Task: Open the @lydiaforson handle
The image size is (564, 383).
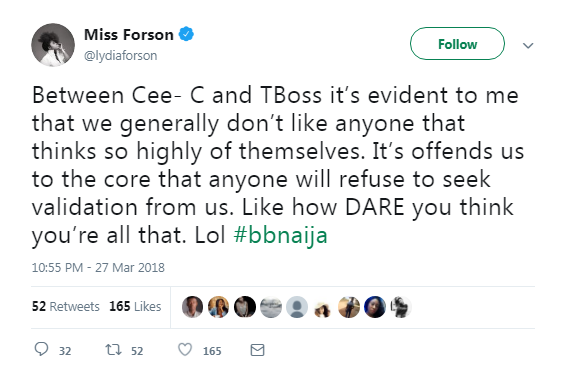Action: click(120, 56)
